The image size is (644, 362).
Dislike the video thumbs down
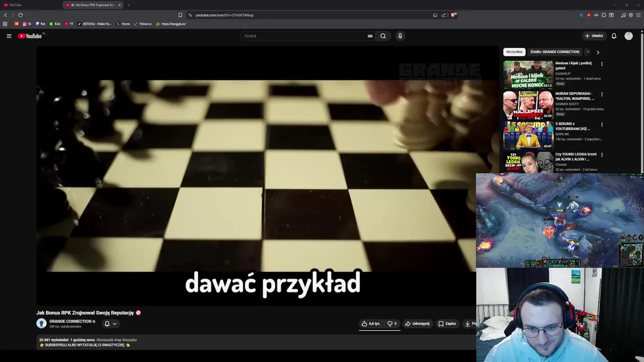pyautogui.click(x=392, y=324)
